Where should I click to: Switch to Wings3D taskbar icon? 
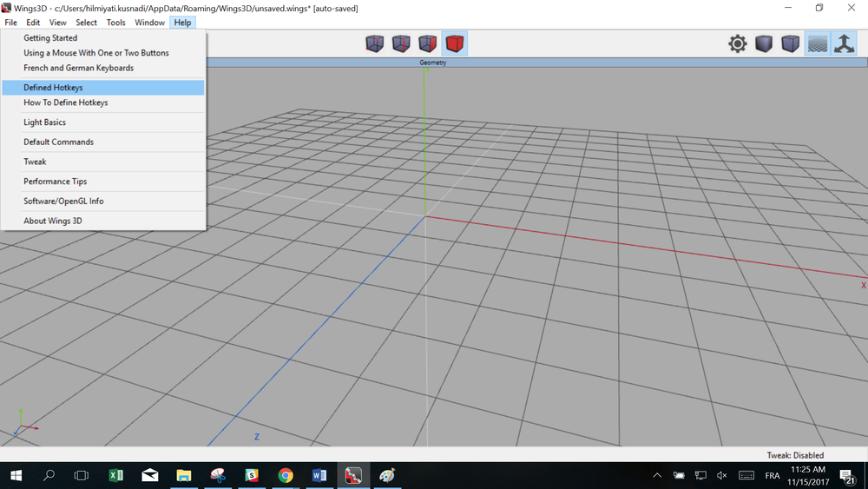(353, 475)
